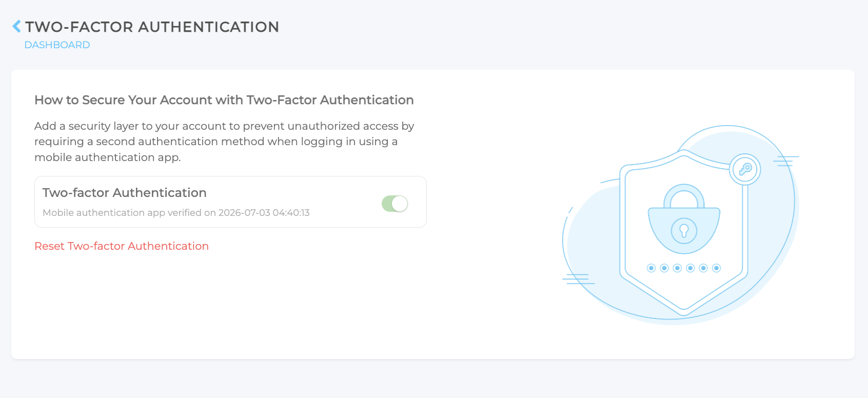Click the speed lines at shield's lower left
The height and width of the screenshot is (398, 868).
click(578, 279)
